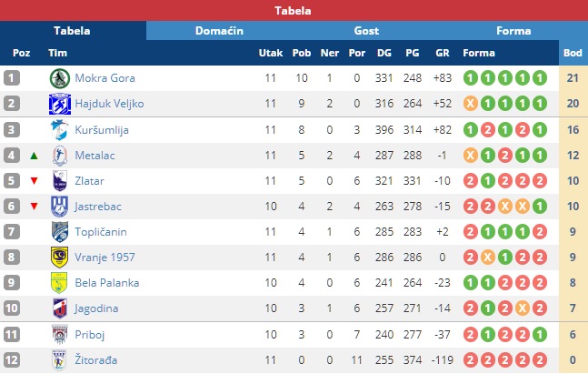Click the Vranje 1957 yellow crest
Viewport: 588px width, 374px height.
tap(60, 257)
